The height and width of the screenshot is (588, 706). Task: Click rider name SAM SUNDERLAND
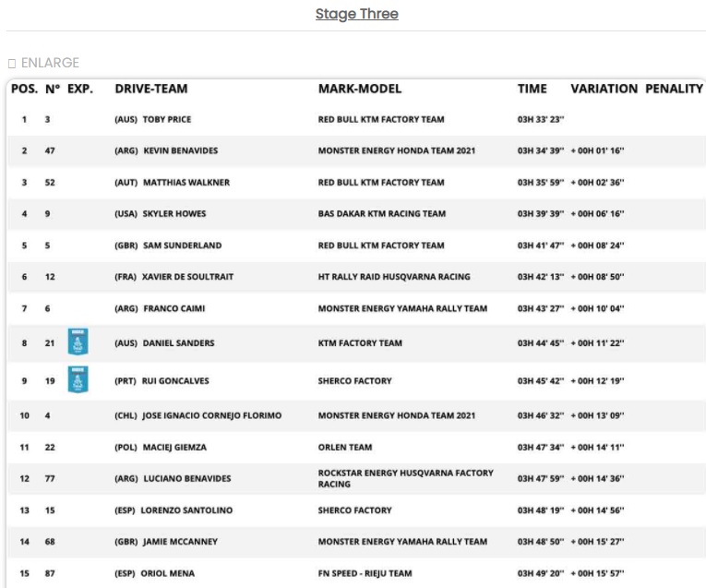click(183, 246)
